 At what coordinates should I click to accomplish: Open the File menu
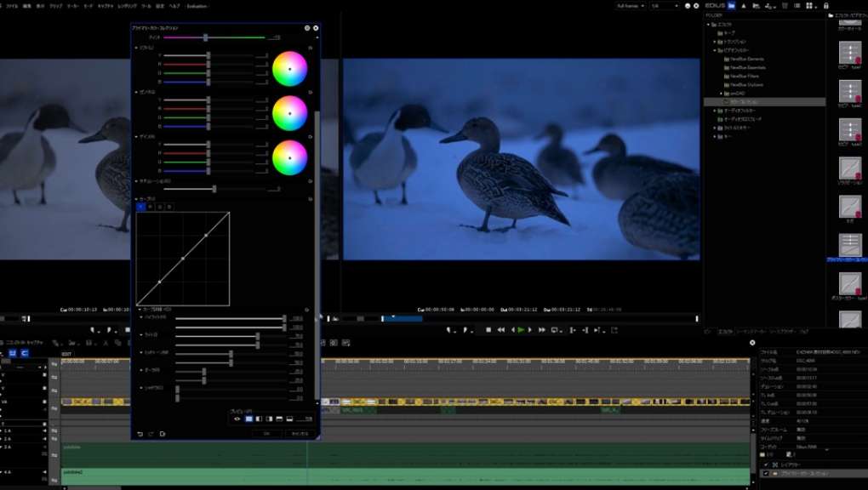coord(12,6)
